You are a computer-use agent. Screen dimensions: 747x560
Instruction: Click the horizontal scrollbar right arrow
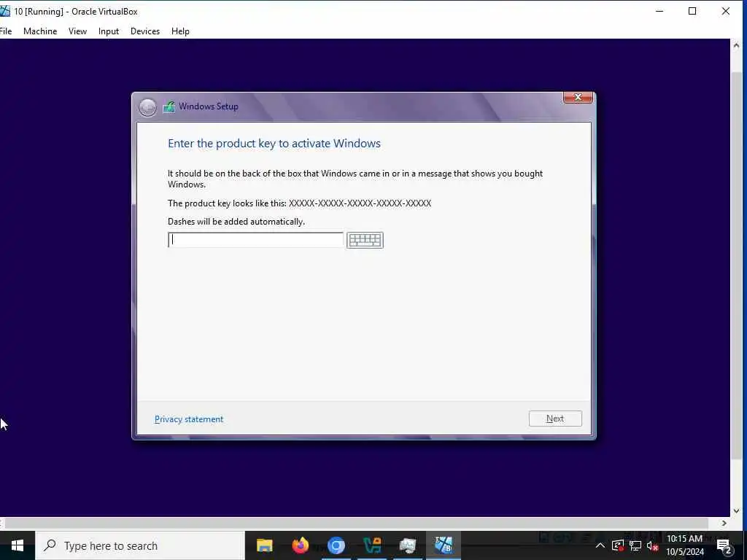[724, 523]
